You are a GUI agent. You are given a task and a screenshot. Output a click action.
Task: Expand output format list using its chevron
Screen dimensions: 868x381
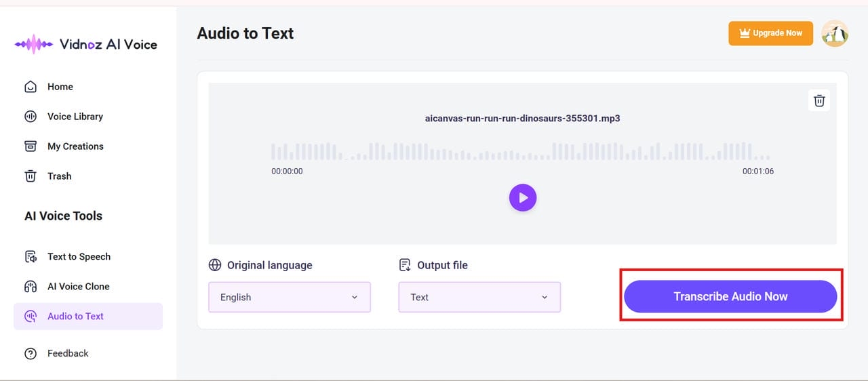click(x=544, y=298)
